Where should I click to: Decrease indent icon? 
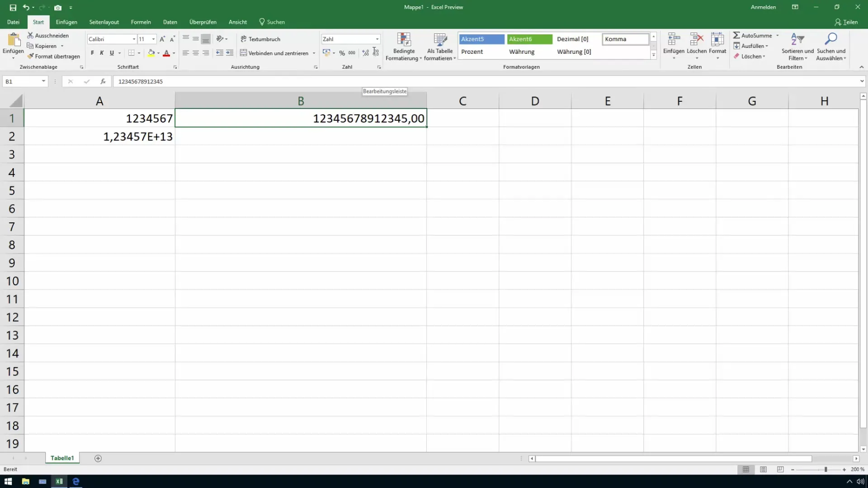point(220,53)
